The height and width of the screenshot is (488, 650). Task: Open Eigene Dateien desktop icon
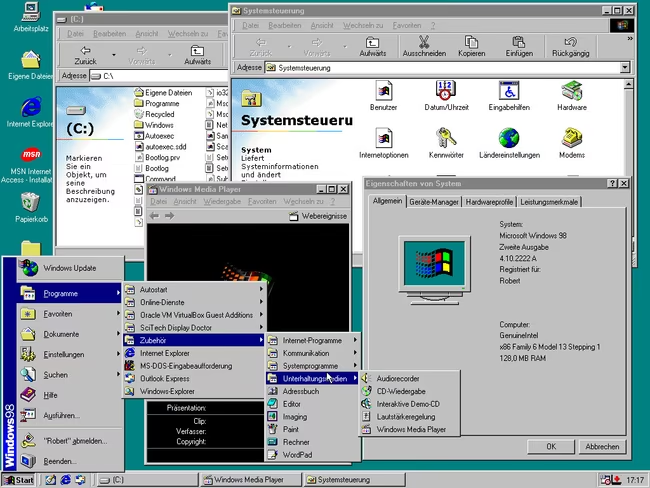point(30,66)
